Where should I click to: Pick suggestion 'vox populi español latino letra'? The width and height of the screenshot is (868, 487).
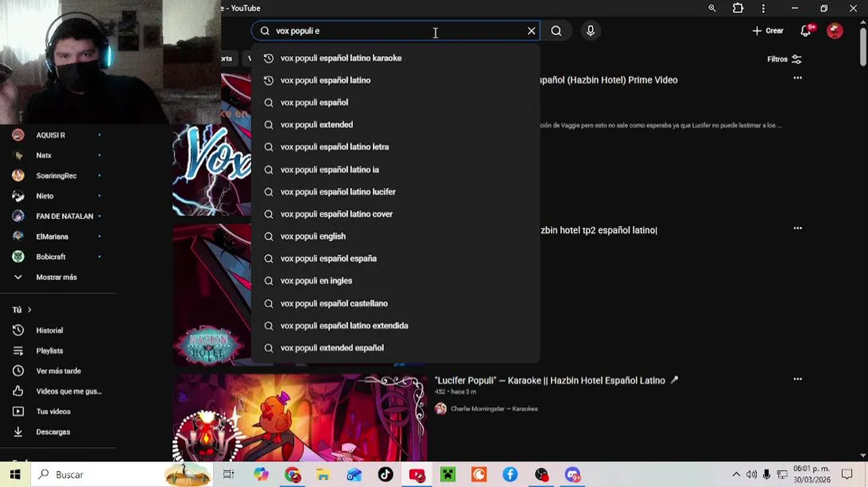(x=396, y=147)
